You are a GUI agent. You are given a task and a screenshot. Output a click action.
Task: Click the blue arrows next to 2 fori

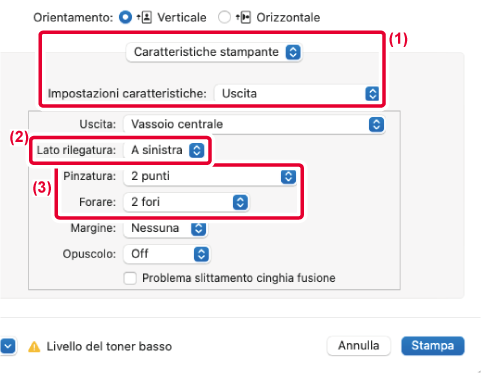pos(240,202)
